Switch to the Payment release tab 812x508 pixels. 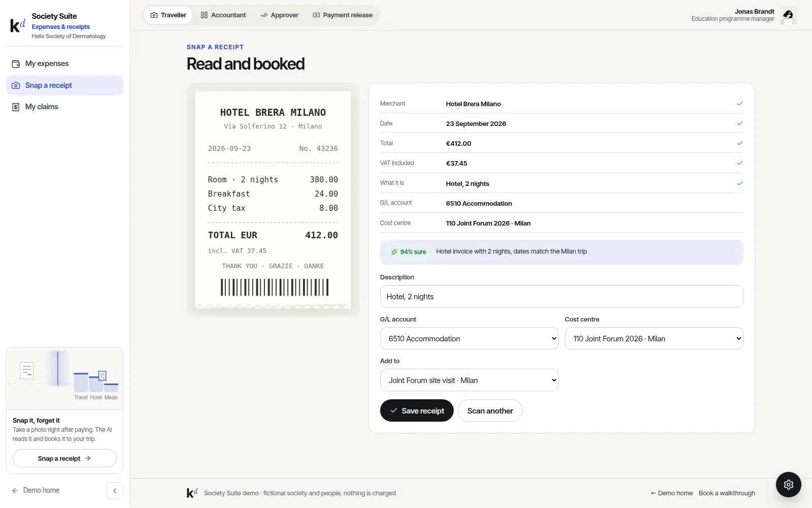[343, 15]
